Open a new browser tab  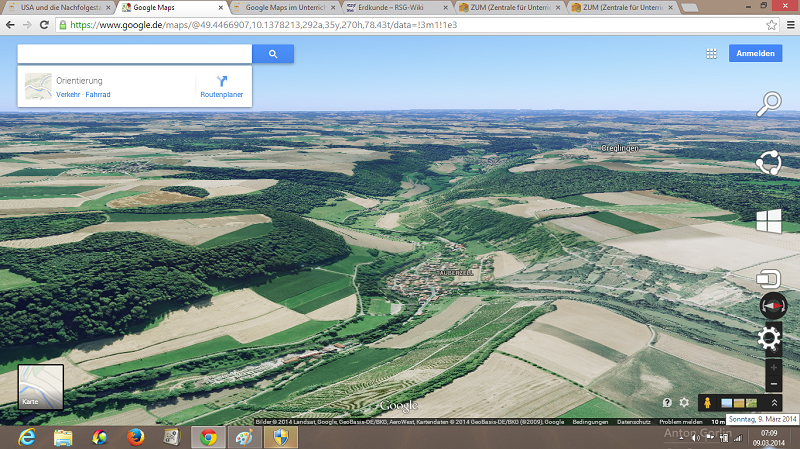(x=689, y=8)
